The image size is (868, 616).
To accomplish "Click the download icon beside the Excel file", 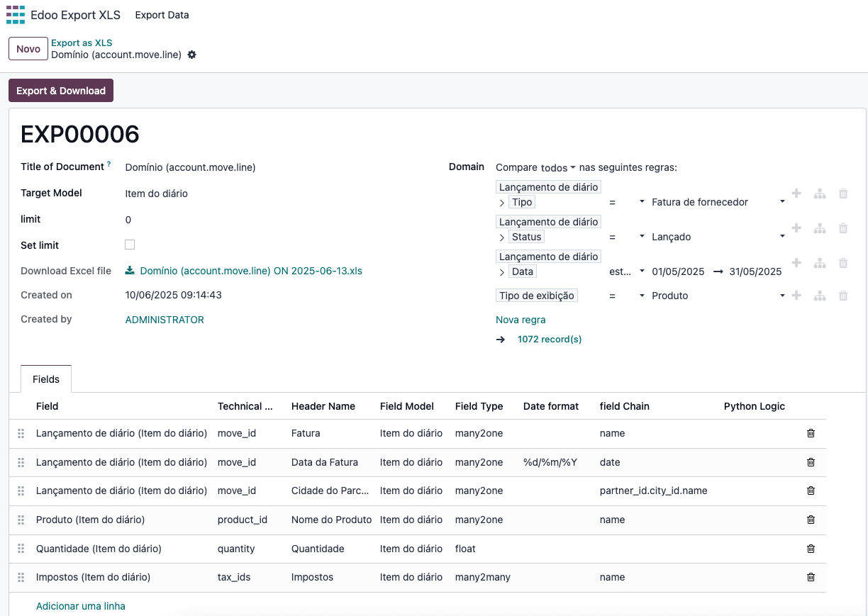I will pos(130,270).
